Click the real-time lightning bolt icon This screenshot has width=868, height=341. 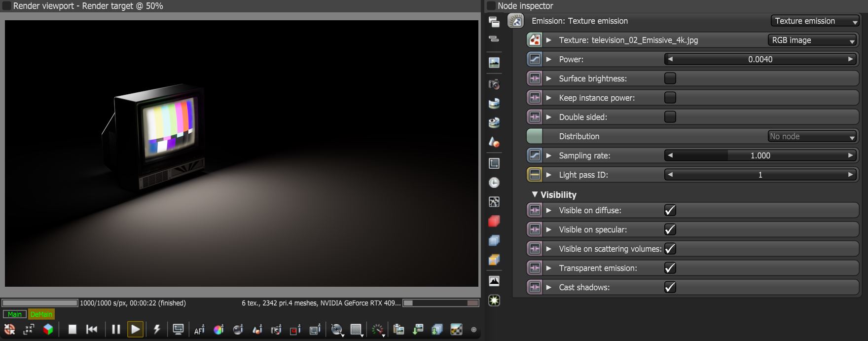157,329
